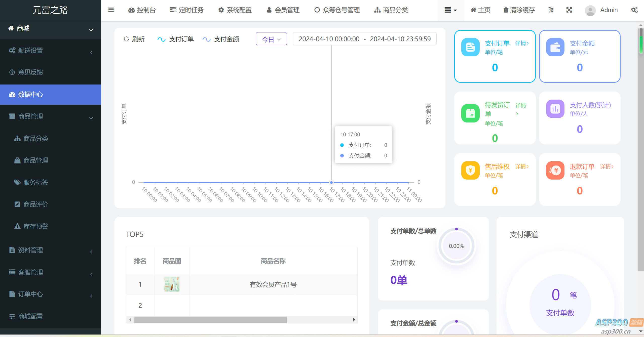The image size is (644, 337).
Task: Click the language translate icon
Action: [x=550, y=10]
